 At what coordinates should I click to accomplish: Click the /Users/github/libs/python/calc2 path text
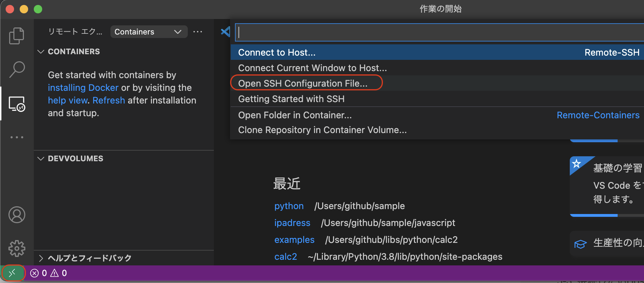click(x=391, y=240)
